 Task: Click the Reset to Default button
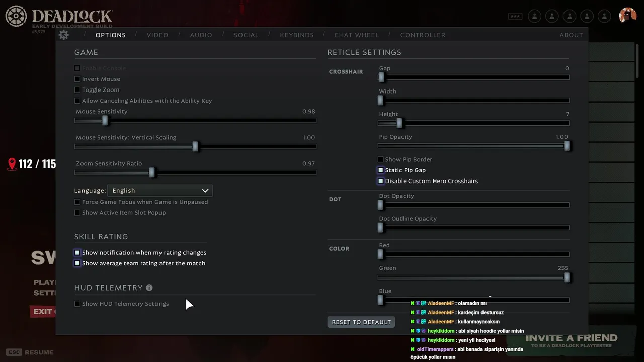pyautogui.click(x=361, y=322)
